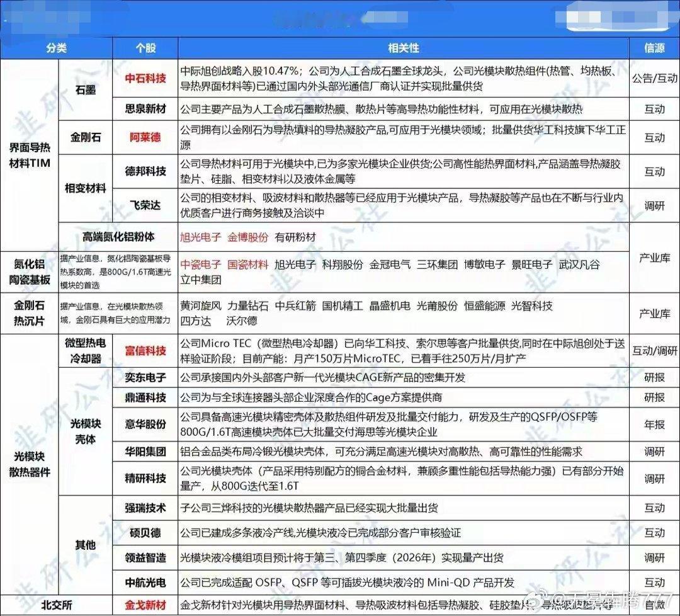The height and width of the screenshot is (616, 680).
Task: Click 互动/调研 source cell for 富信科技
Action: 654,351
